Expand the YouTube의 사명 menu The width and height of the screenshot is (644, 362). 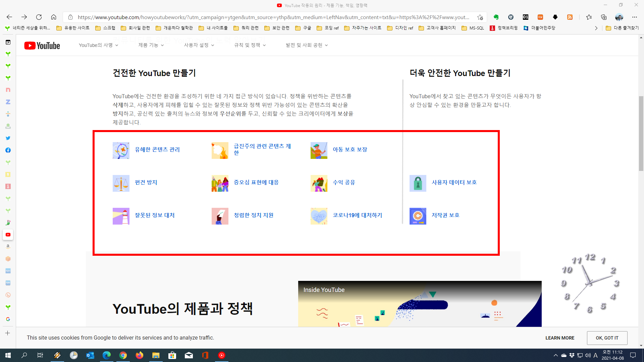[x=99, y=45]
